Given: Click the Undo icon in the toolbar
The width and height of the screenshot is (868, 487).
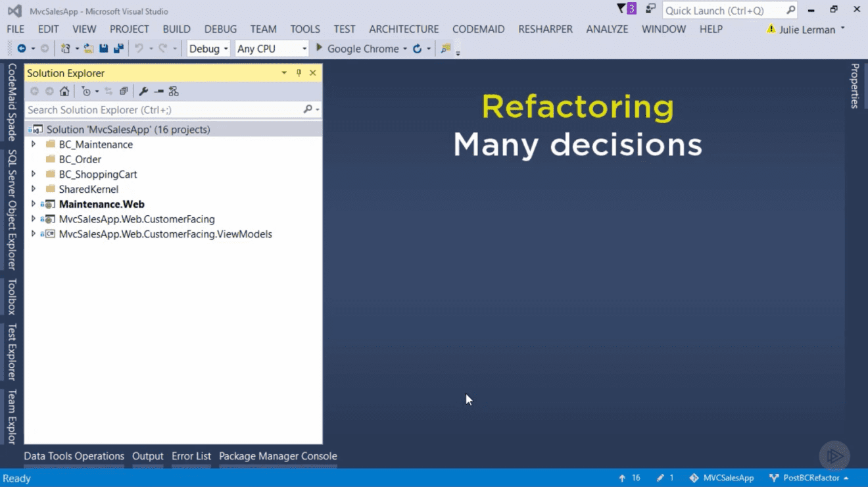Looking at the screenshot, I should (138, 47).
